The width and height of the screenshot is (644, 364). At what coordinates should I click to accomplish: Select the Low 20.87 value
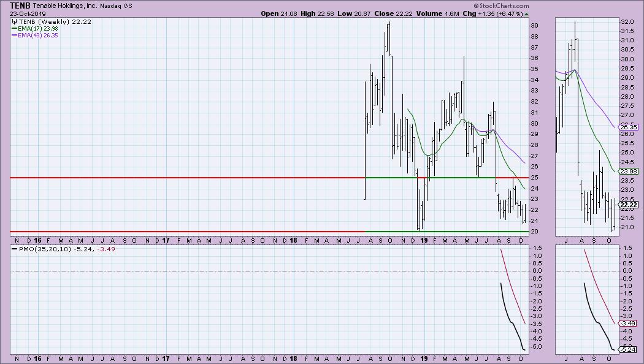click(354, 13)
